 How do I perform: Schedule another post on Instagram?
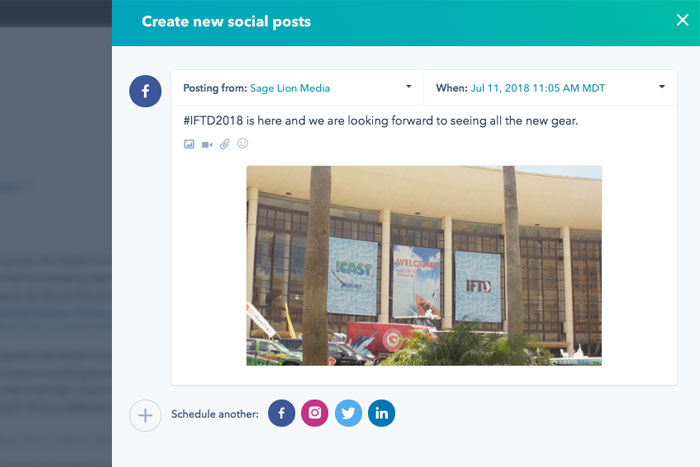[x=315, y=413]
